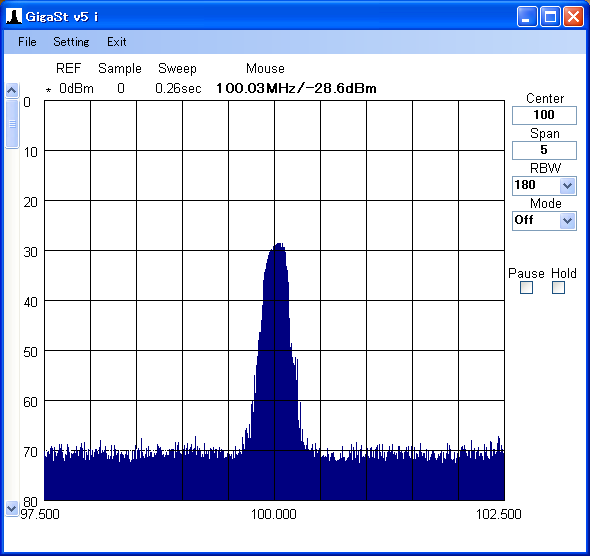Viewport: 590px width, 556px height.
Task: Maximize the GigaSt window
Action: coord(550,17)
